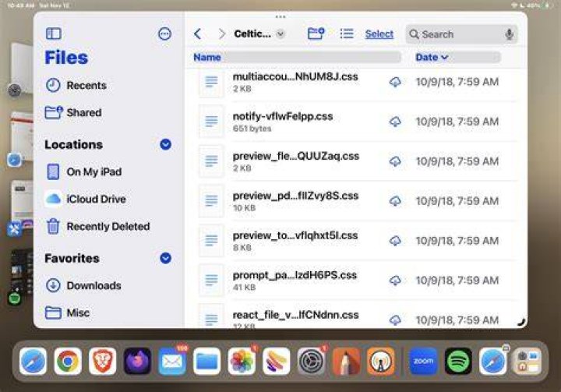Toggle the sidebar panel icon
The height and width of the screenshot is (392, 561).
pyautogui.click(x=54, y=34)
